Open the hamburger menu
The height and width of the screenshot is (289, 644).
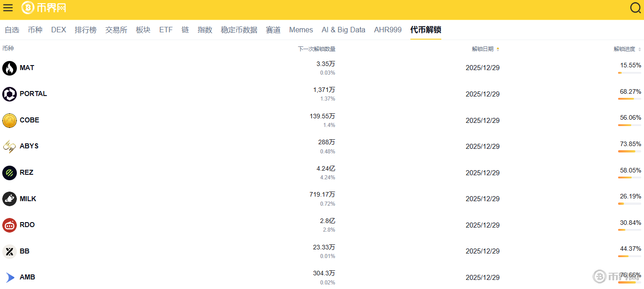8,8
